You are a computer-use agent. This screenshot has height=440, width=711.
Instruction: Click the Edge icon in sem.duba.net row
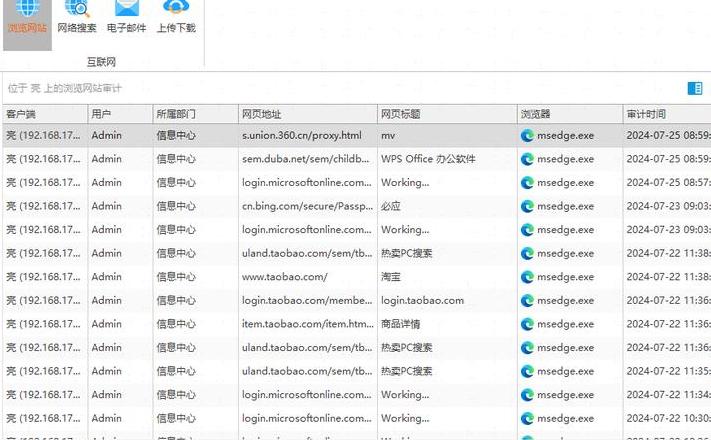[x=527, y=159]
